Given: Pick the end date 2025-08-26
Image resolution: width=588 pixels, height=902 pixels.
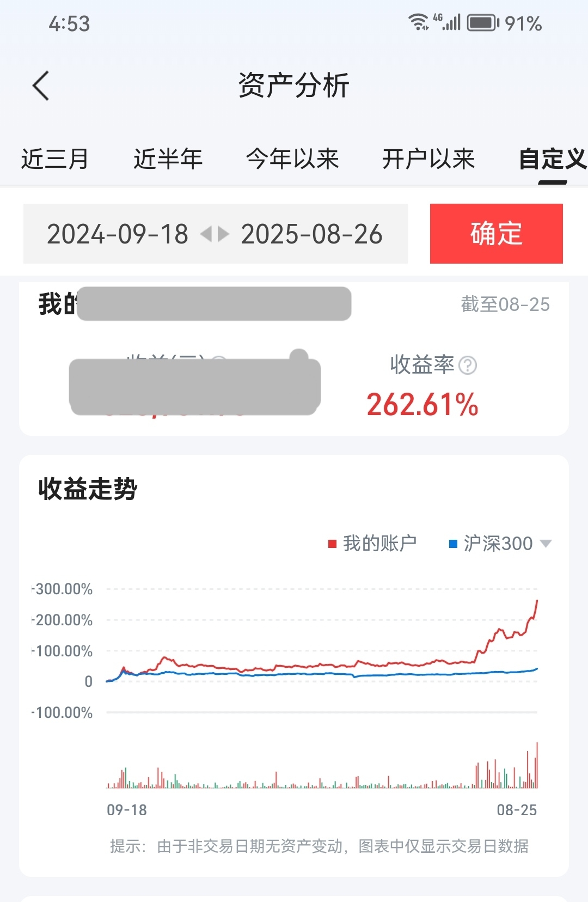Looking at the screenshot, I should 311,234.
